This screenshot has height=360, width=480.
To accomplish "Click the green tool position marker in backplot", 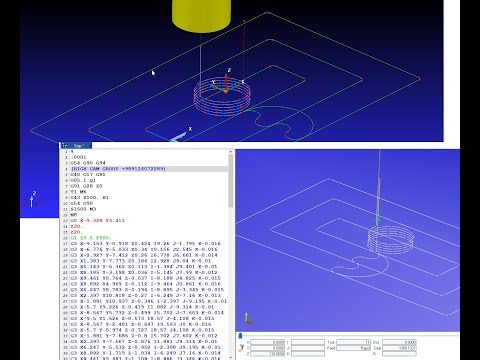I will coord(378,219).
